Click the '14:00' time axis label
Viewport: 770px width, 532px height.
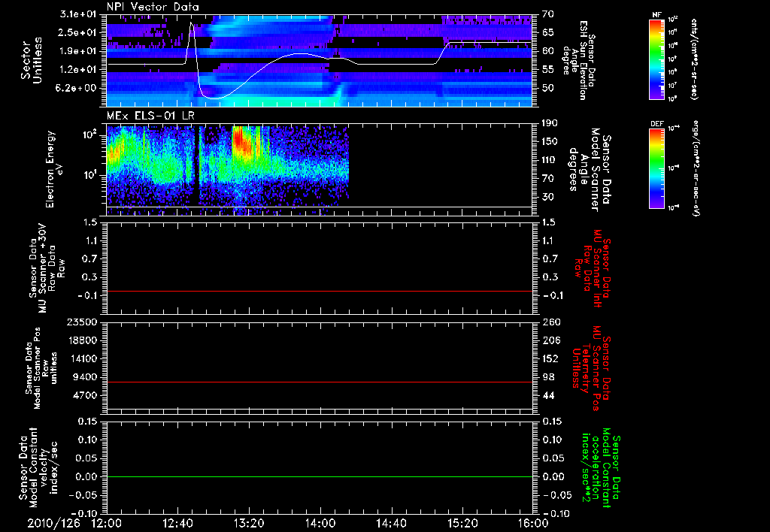pos(320,523)
